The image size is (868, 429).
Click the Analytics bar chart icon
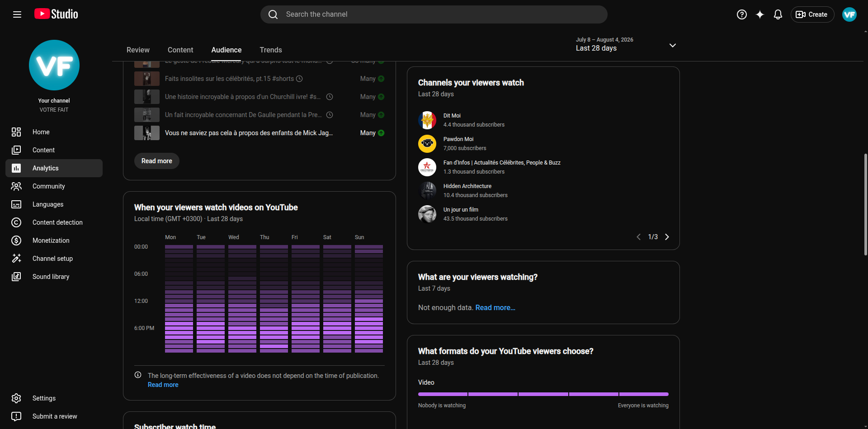pos(16,168)
